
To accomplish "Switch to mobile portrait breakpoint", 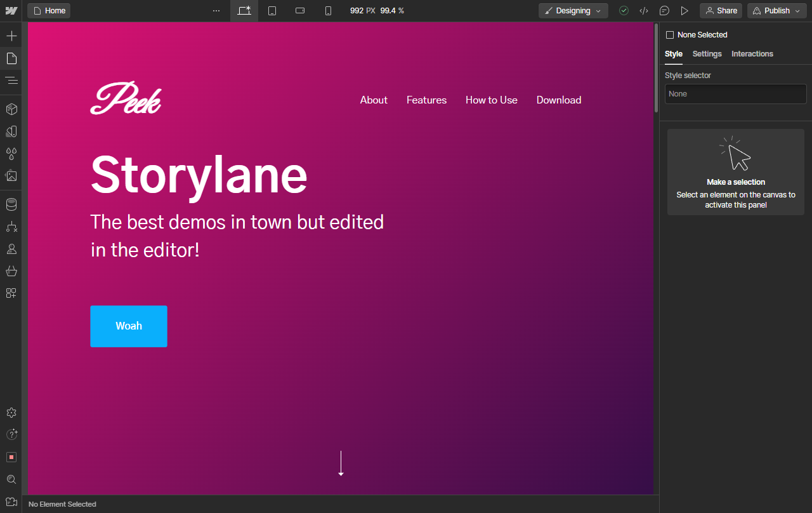I will coord(328,11).
